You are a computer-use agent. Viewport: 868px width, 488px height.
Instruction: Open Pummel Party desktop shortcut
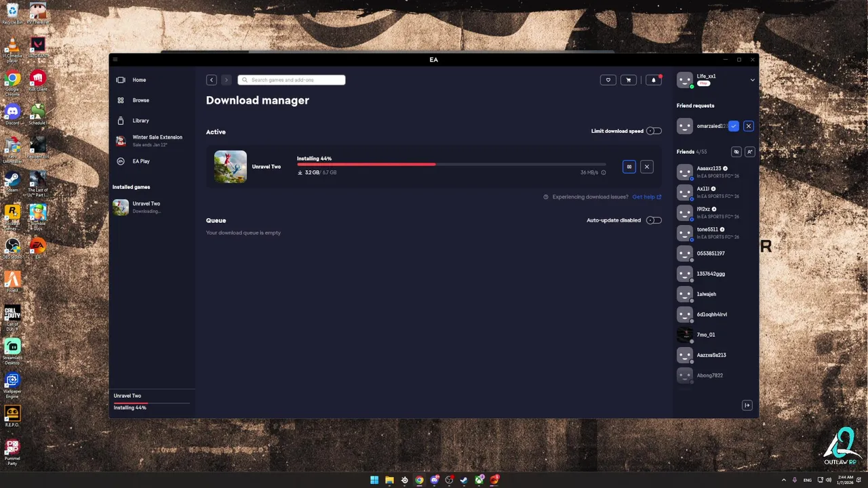[12, 452]
